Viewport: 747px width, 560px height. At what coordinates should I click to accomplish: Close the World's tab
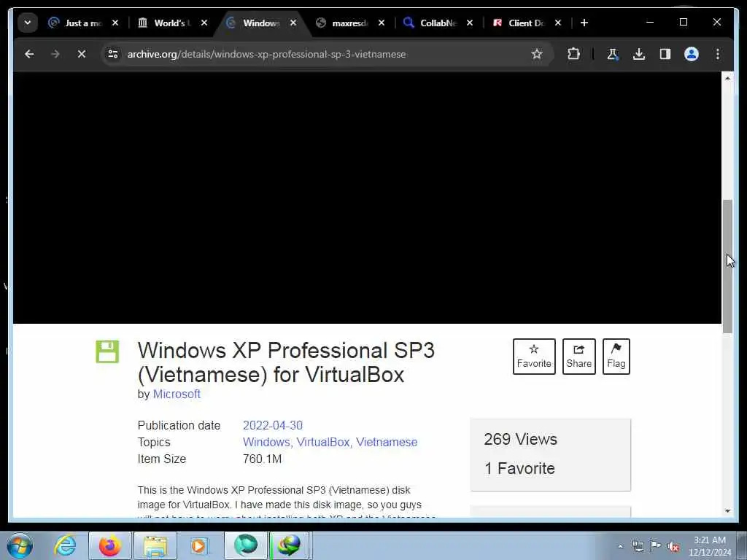tap(204, 23)
